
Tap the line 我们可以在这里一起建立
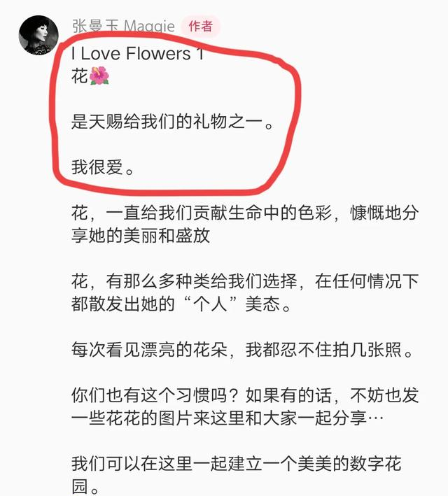236,464
